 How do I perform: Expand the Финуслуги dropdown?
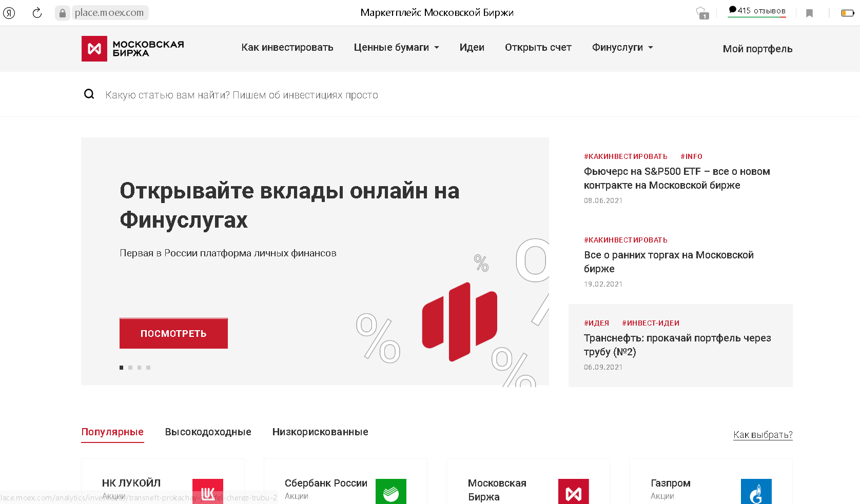click(622, 47)
